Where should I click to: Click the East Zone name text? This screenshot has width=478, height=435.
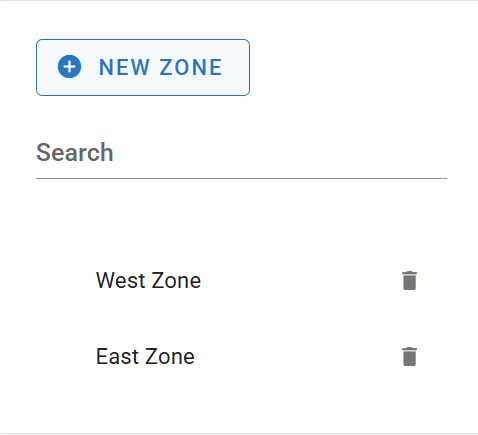pyautogui.click(x=145, y=356)
